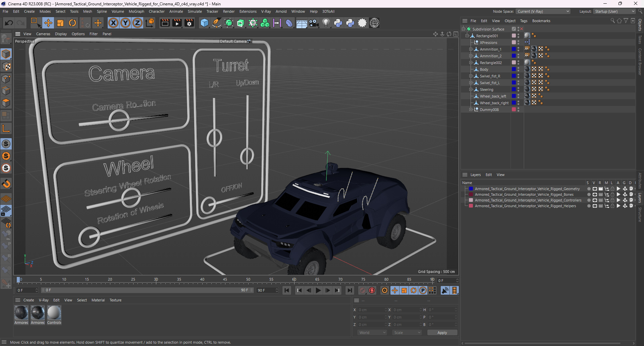Collapse the Subdivision Surface node
The width and height of the screenshot is (644, 346).
point(463,29)
